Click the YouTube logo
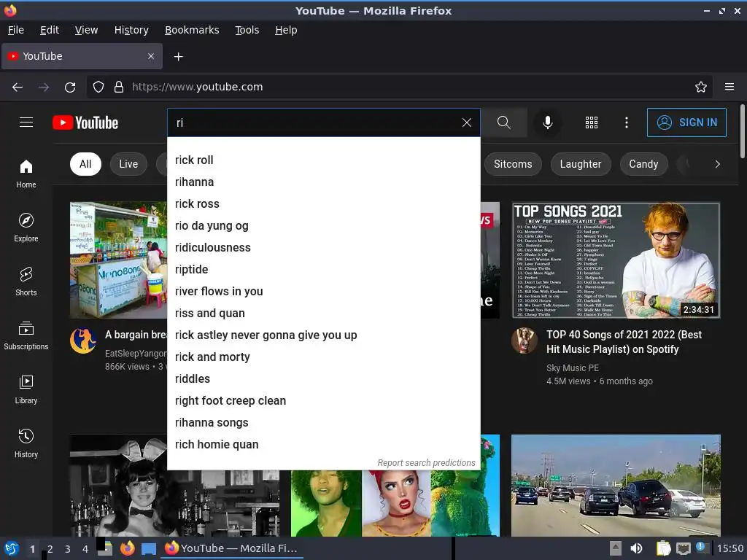 pyautogui.click(x=85, y=122)
